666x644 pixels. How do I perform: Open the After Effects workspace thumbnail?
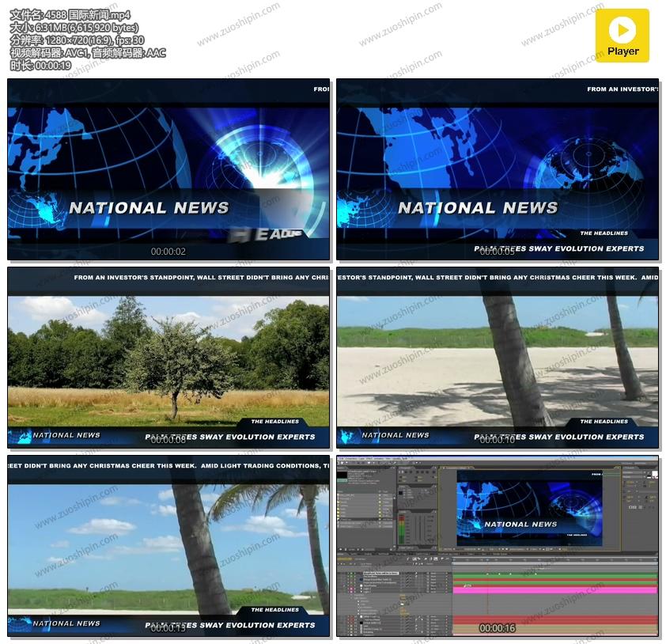(498, 546)
